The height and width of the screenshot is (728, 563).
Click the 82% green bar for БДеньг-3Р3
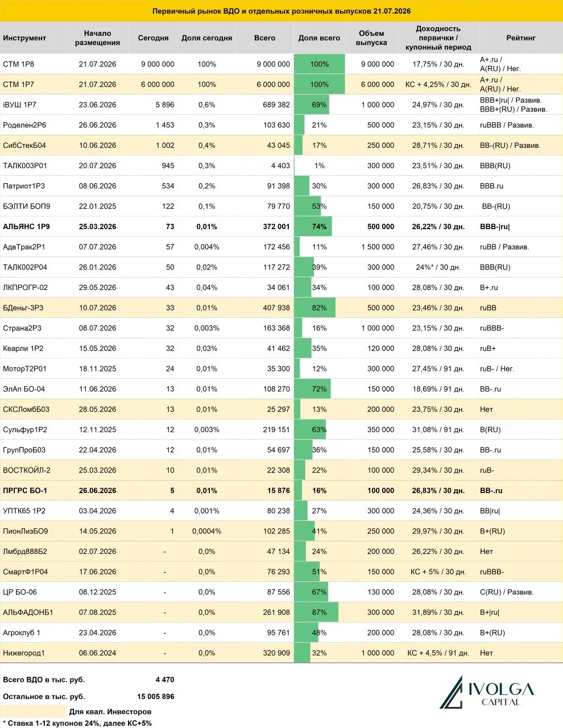click(314, 308)
